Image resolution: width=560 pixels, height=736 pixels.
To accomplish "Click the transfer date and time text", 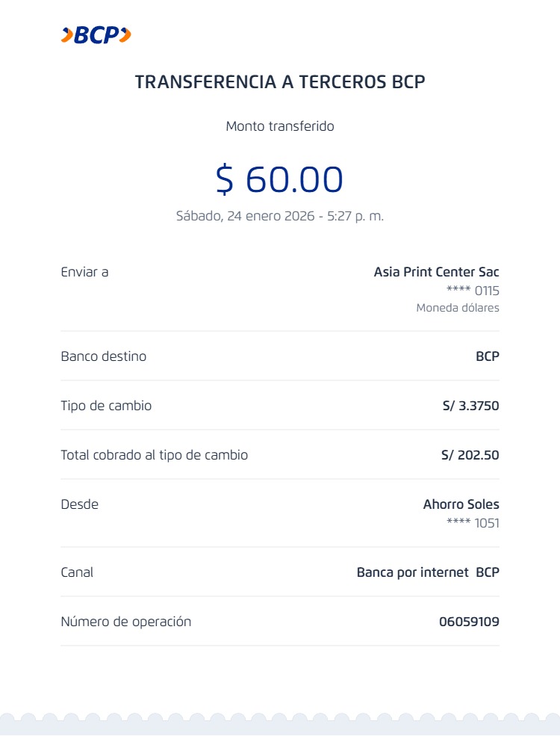I will [280, 216].
